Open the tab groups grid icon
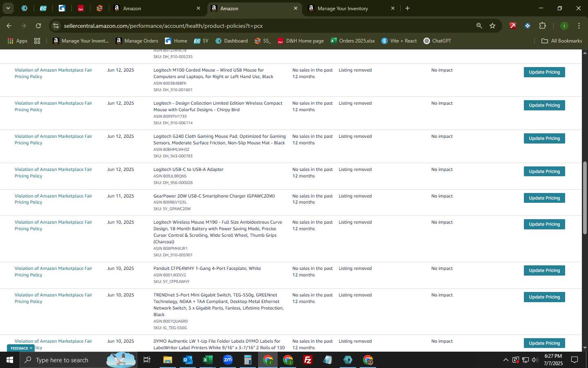Screen dimensions: 588x368 click(x=37, y=41)
